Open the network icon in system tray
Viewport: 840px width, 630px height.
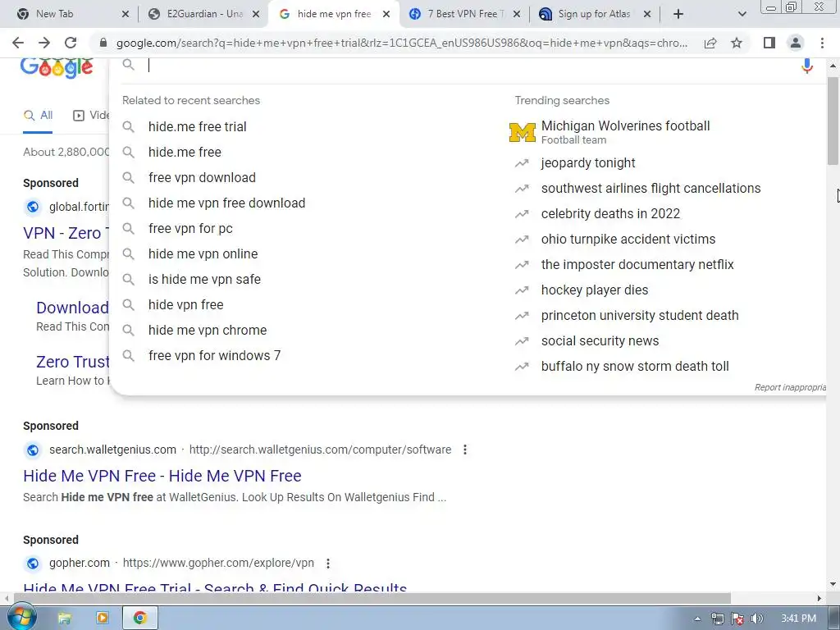(717, 619)
